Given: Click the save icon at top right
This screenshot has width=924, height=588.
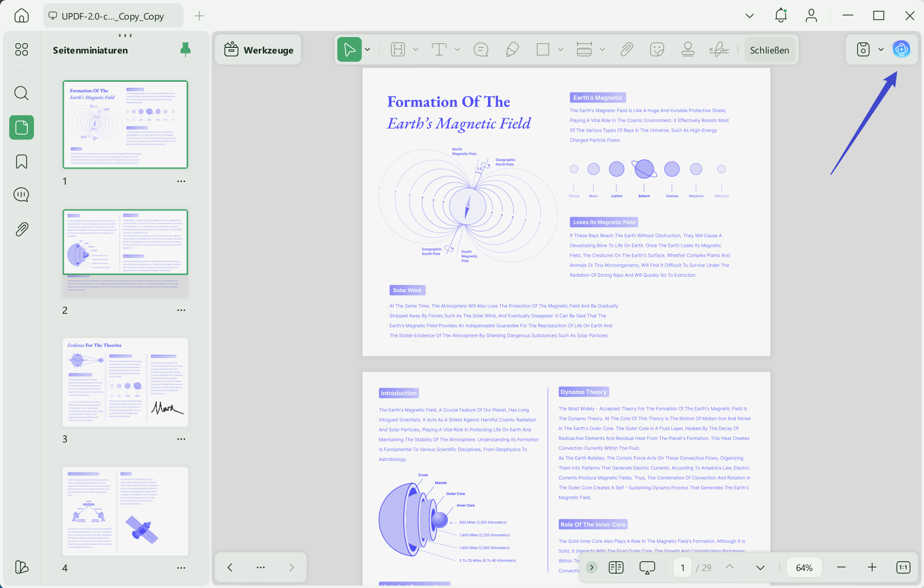Looking at the screenshot, I should [x=863, y=49].
